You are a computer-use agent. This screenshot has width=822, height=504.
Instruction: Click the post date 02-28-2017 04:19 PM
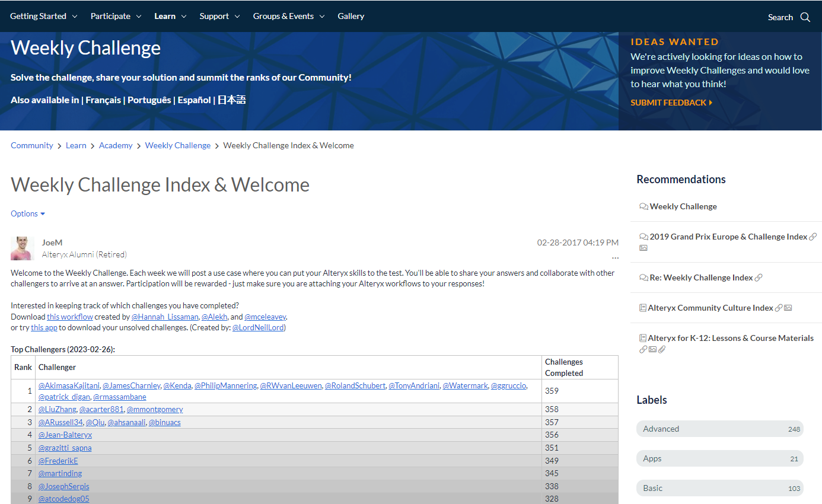[x=578, y=243]
